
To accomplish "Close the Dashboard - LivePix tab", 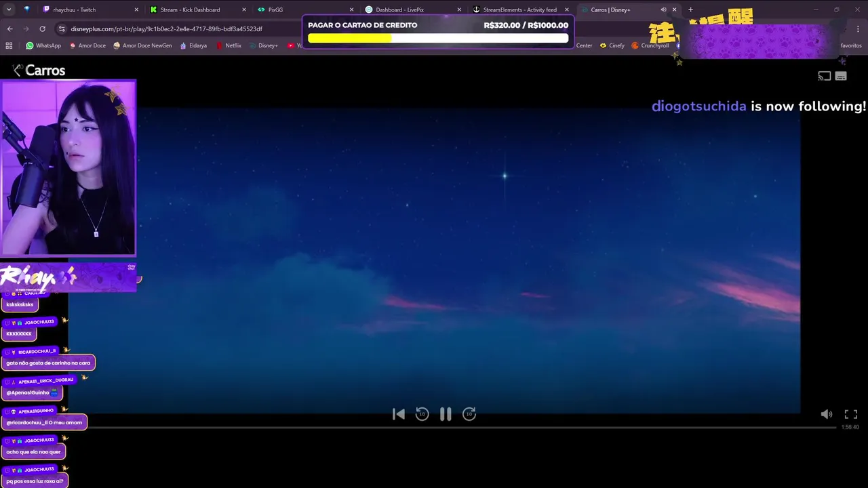I will point(459,9).
